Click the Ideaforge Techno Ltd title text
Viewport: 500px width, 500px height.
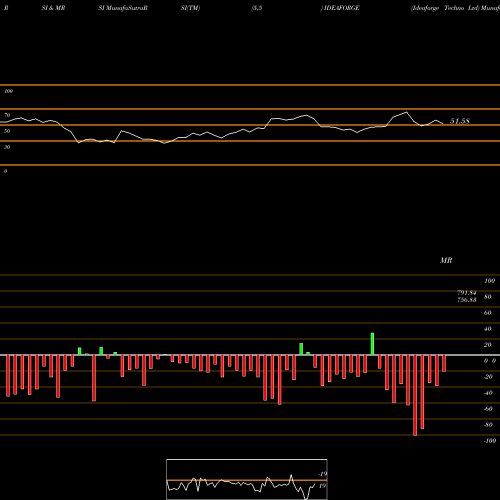[x=445, y=8]
